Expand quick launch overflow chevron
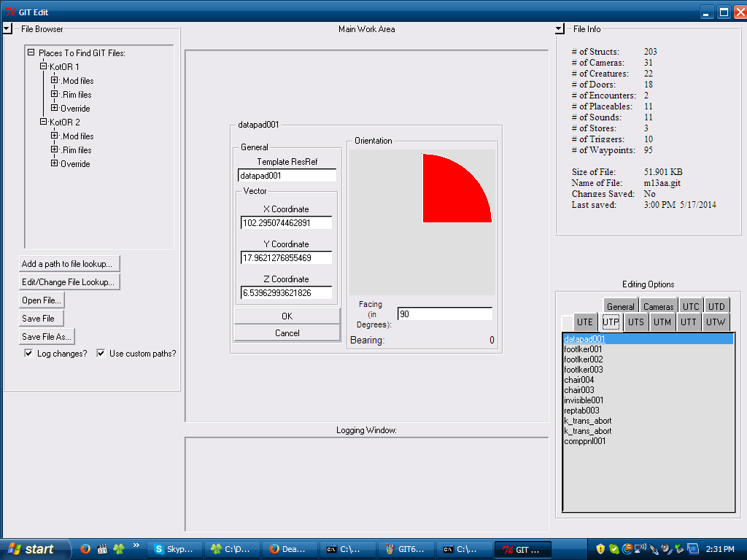747x560 pixels. (136, 545)
